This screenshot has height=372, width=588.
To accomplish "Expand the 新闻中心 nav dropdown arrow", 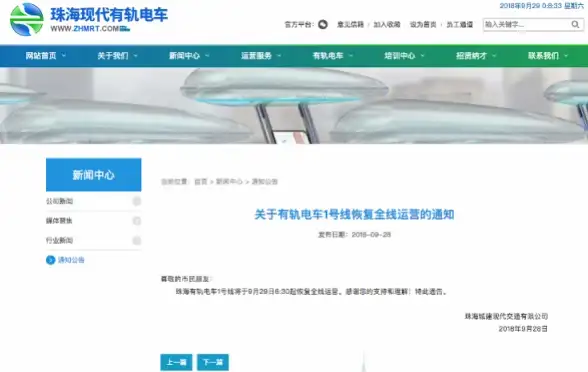I will coord(207,56).
